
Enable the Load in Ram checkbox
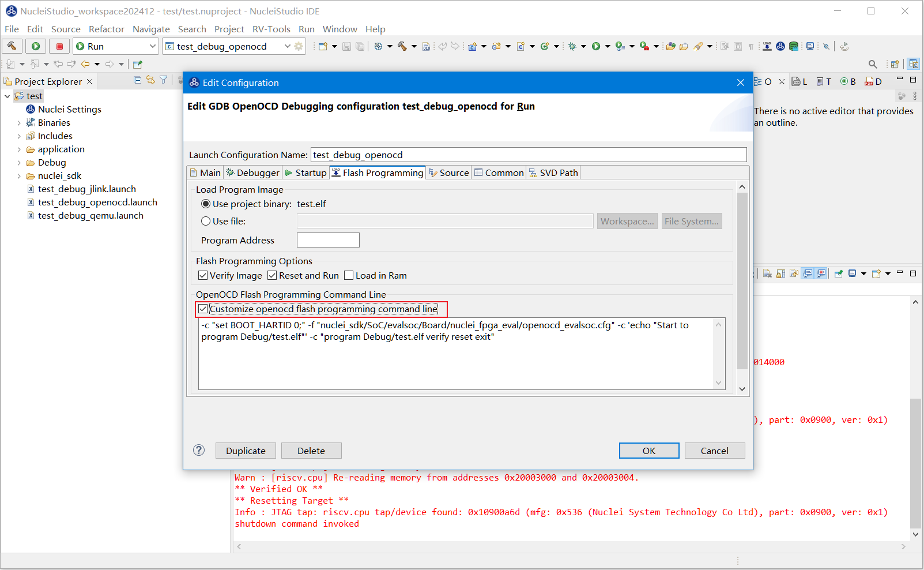point(349,276)
